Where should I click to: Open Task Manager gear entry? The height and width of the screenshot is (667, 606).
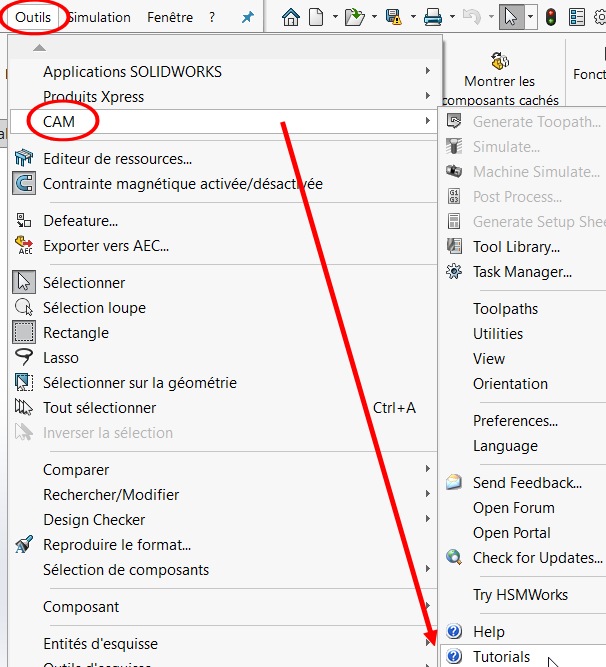coord(524,271)
